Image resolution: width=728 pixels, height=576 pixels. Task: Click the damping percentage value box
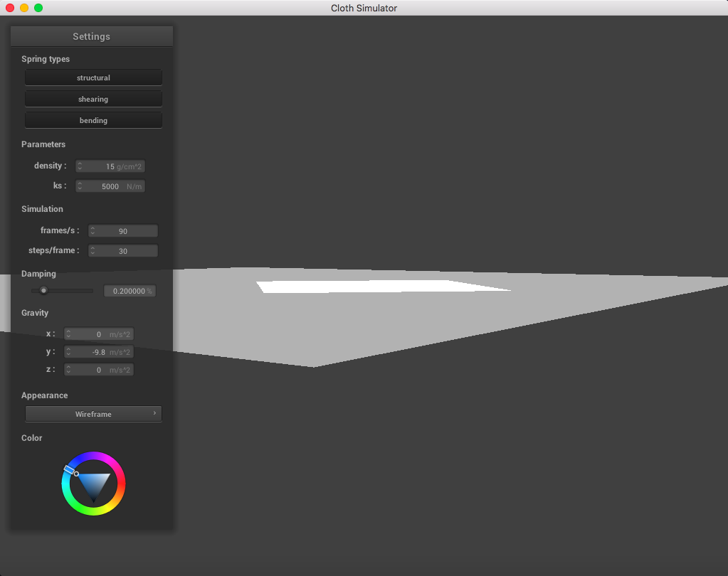point(130,291)
